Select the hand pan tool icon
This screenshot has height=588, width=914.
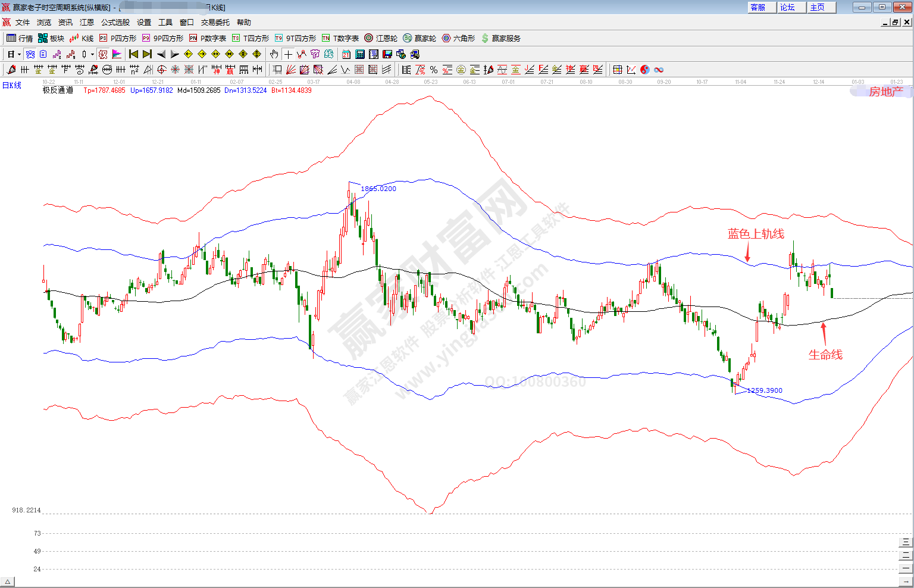point(274,54)
